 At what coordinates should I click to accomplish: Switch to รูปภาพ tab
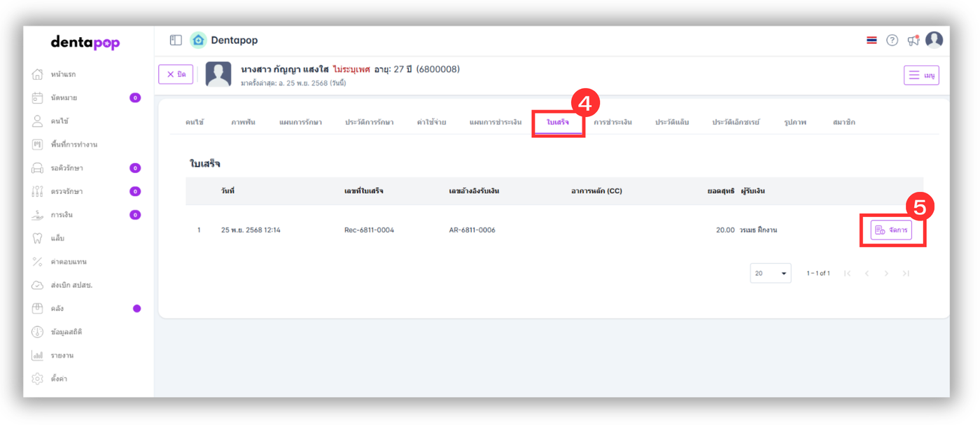(795, 123)
